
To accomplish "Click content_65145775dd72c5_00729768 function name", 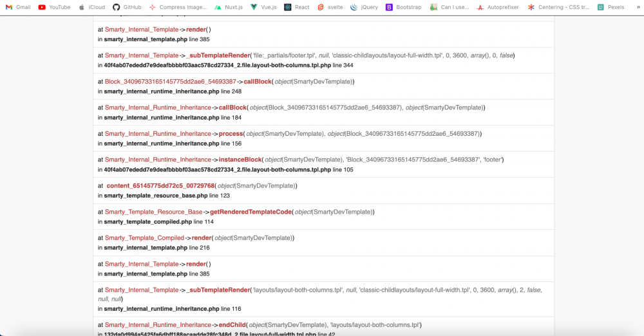I will (x=160, y=185).
